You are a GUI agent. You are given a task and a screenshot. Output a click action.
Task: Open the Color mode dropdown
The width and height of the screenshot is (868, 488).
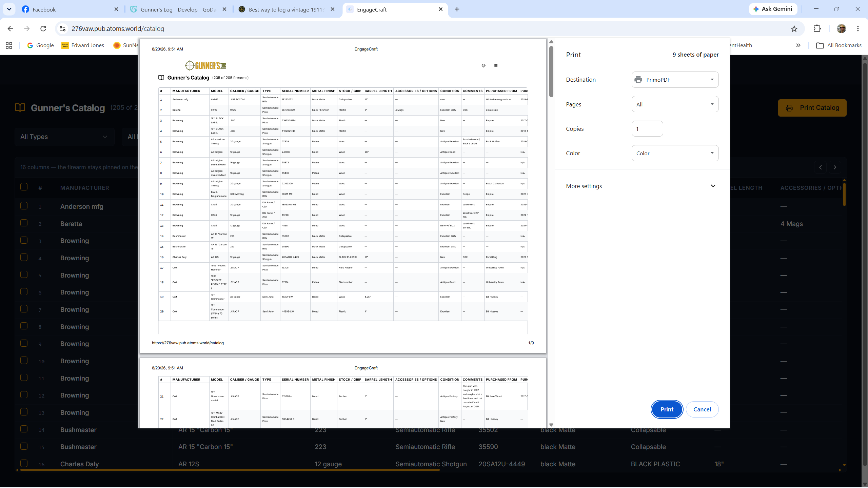click(675, 153)
